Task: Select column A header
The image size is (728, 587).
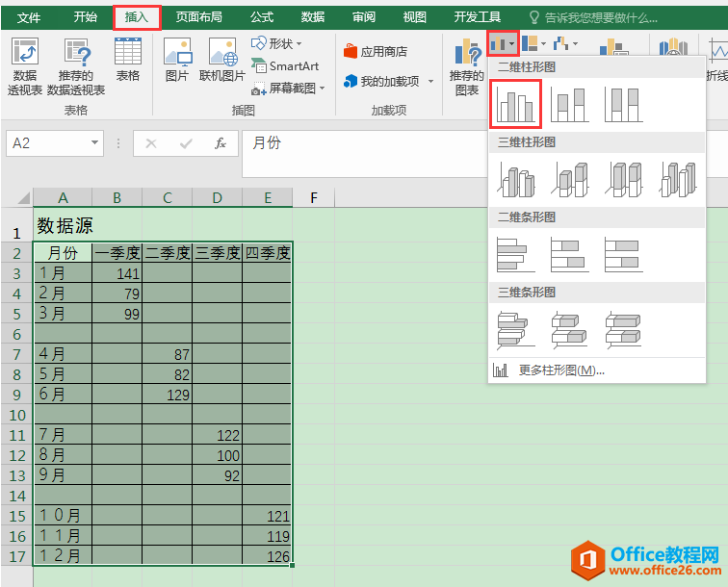Action: coord(63,197)
